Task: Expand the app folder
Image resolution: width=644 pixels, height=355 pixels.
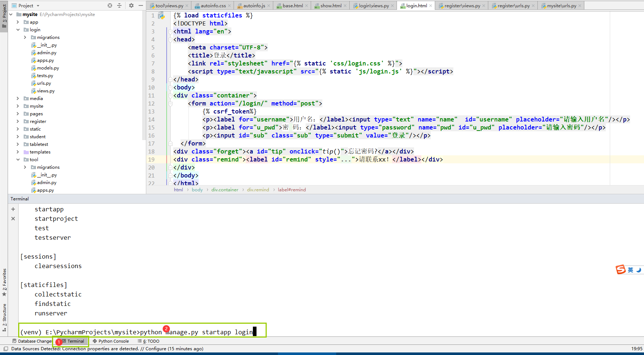Action: click(18, 22)
